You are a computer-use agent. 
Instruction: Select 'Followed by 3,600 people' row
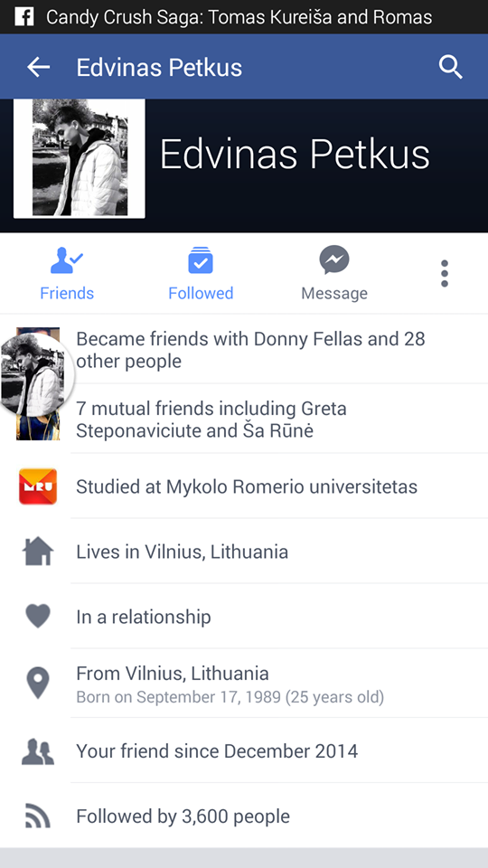click(244, 816)
